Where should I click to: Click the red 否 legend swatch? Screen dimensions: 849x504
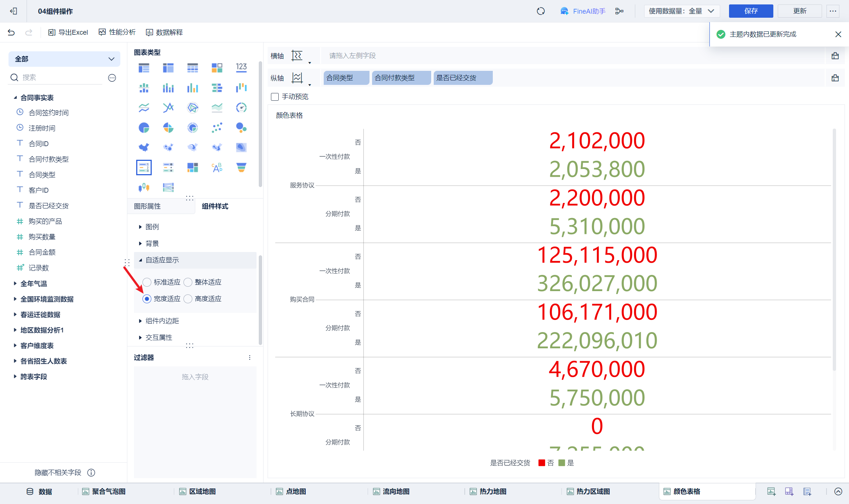[x=542, y=463]
